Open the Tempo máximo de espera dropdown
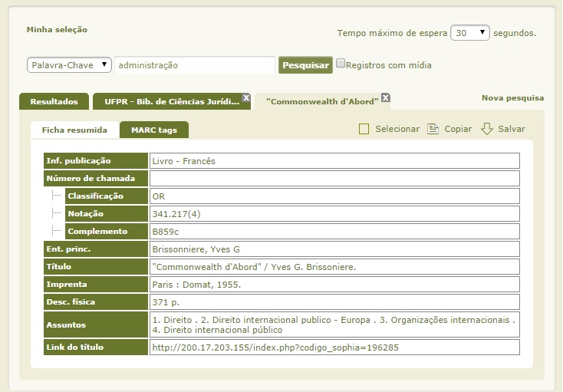The image size is (563, 392). point(469,33)
